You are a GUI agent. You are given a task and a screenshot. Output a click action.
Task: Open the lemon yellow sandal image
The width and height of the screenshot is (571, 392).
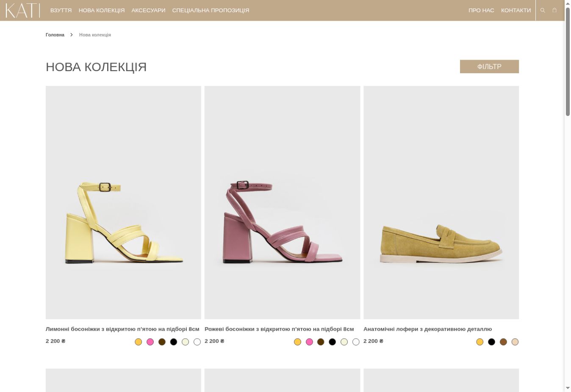(x=123, y=202)
